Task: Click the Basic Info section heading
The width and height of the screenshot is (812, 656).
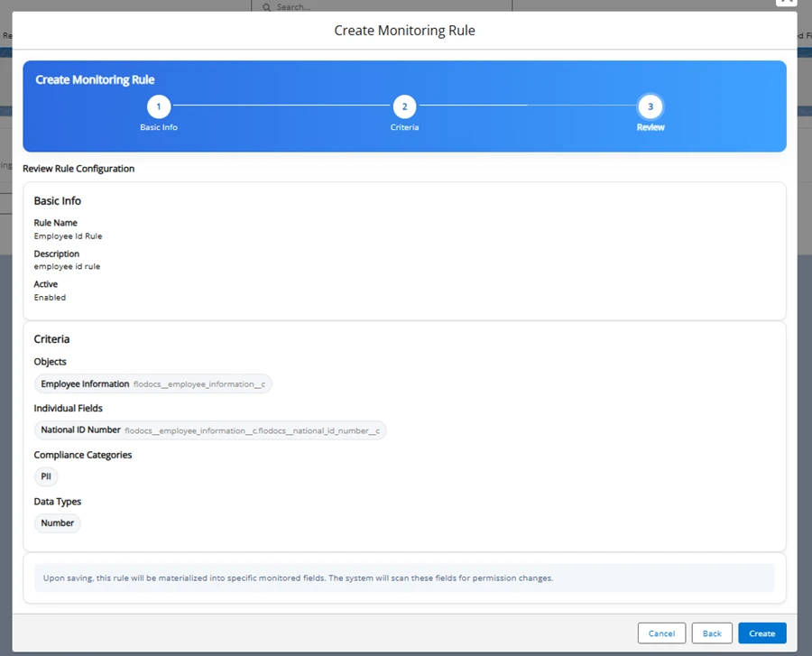Action: tap(58, 201)
